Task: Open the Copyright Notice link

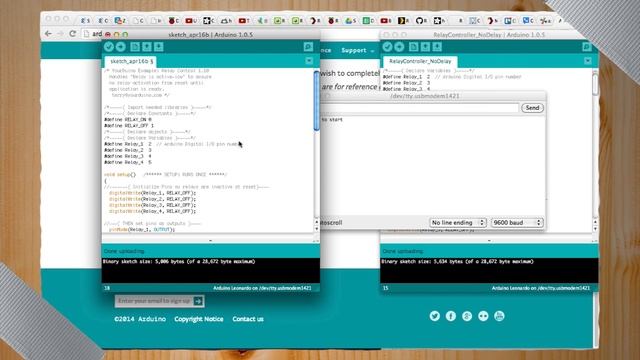Action: coord(199,319)
